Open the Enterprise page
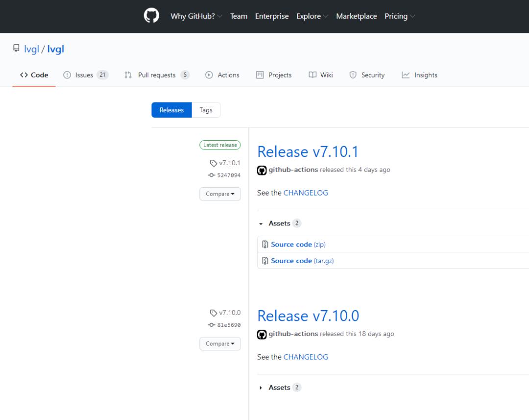The image size is (529, 420). pyautogui.click(x=272, y=16)
